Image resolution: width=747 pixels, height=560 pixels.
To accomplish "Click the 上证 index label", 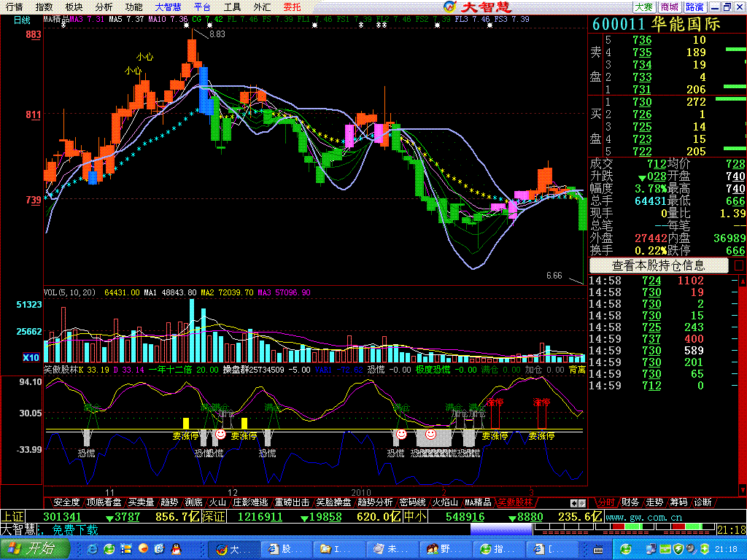I will click(12, 517).
